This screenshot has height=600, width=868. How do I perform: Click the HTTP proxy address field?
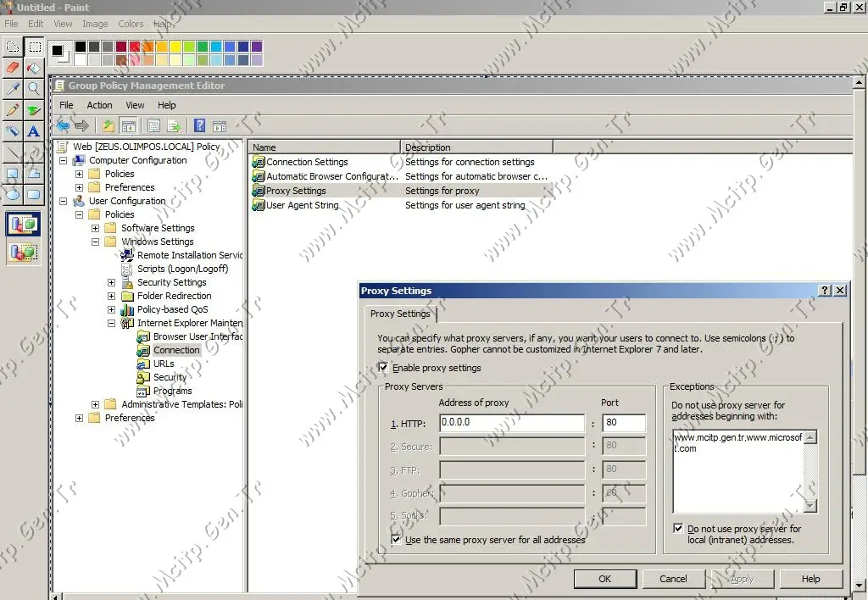(x=512, y=423)
